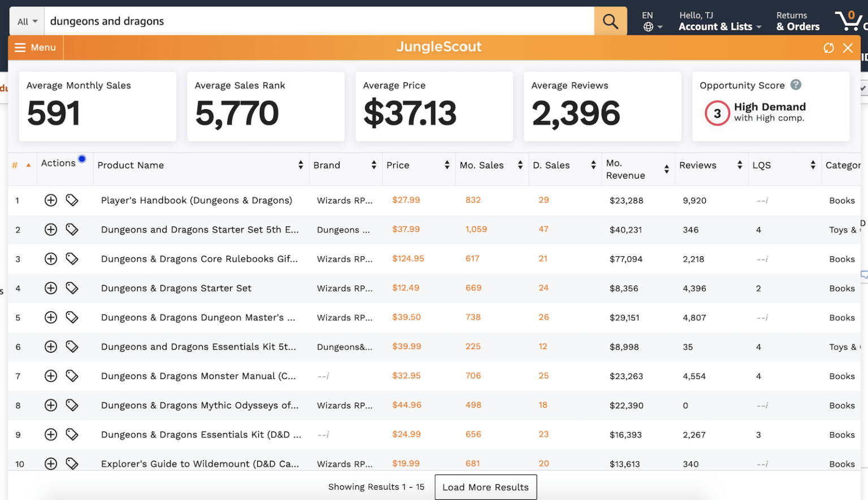This screenshot has height=500, width=868.
Task: Click tag icon for Player's Handbook row
Action: pos(72,200)
